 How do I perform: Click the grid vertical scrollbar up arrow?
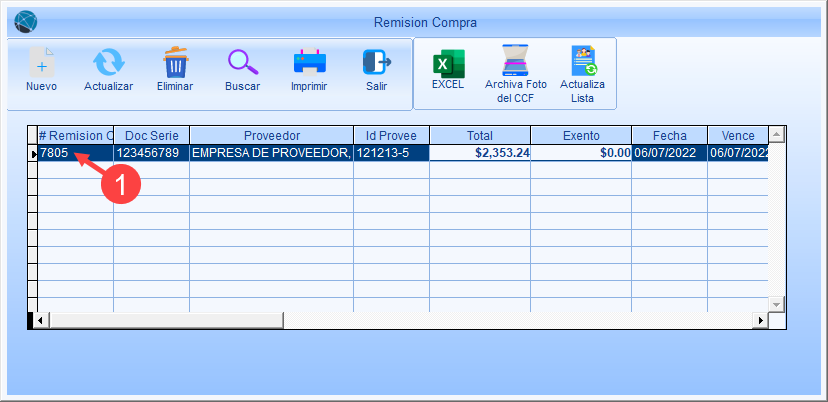[776, 135]
